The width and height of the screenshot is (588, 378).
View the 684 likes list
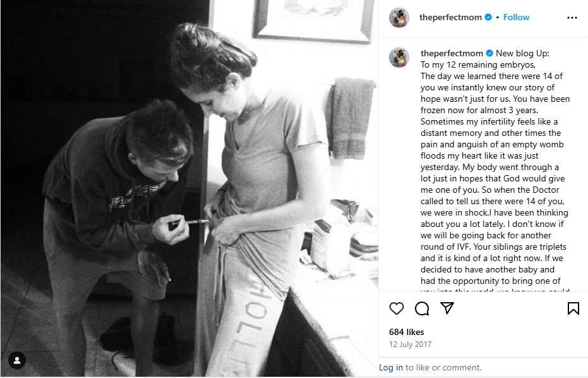point(406,332)
